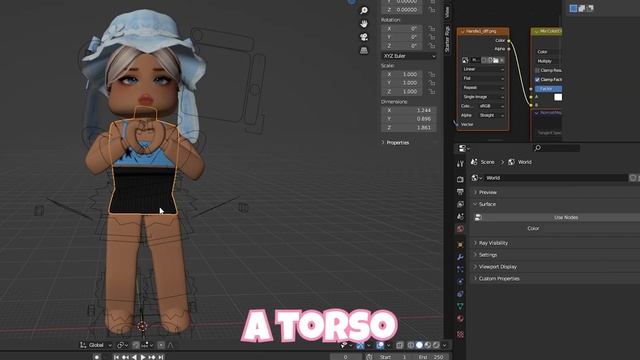The width and height of the screenshot is (640, 360).
Task: Click the white color swatch on Mix node
Action: coord(558,97)
